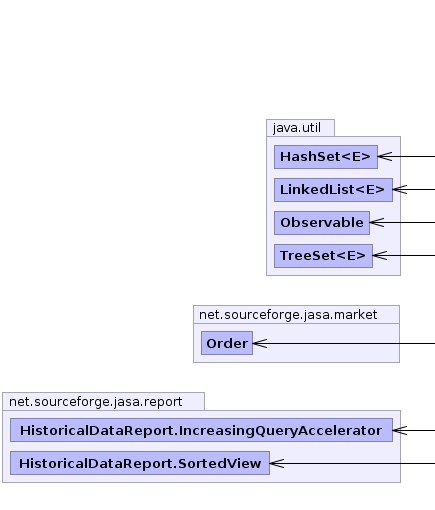Click the HashSet<E> class box
435x510 pixels.
[326, 157]
